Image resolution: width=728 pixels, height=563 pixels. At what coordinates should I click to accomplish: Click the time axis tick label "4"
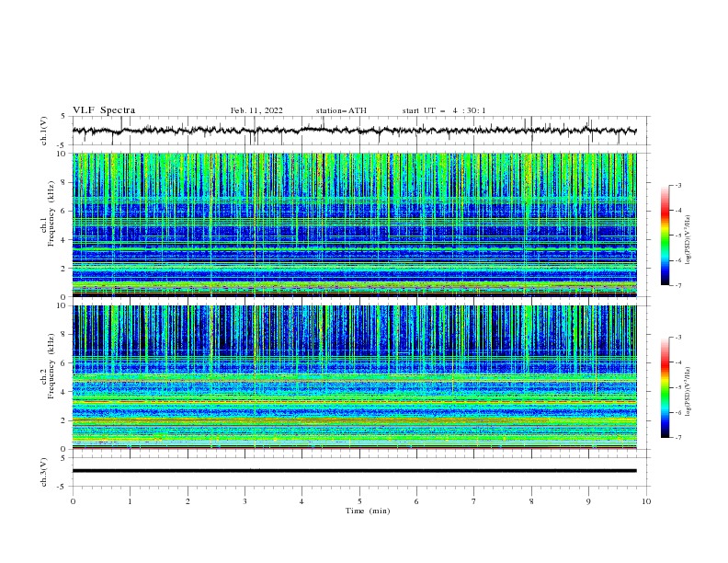coord(301,501)
